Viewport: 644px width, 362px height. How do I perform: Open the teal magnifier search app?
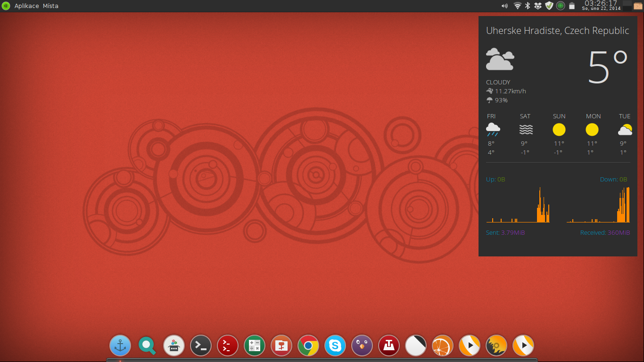(147, 346)
